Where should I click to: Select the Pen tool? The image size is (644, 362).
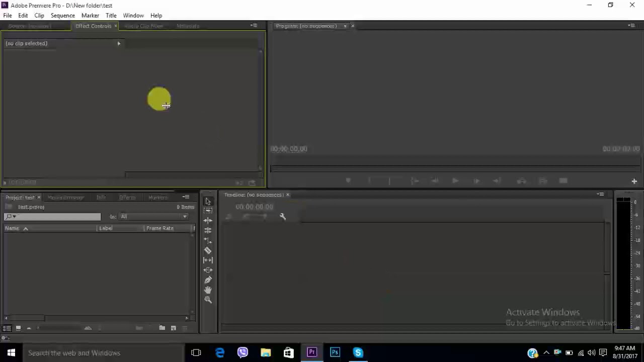208,280
